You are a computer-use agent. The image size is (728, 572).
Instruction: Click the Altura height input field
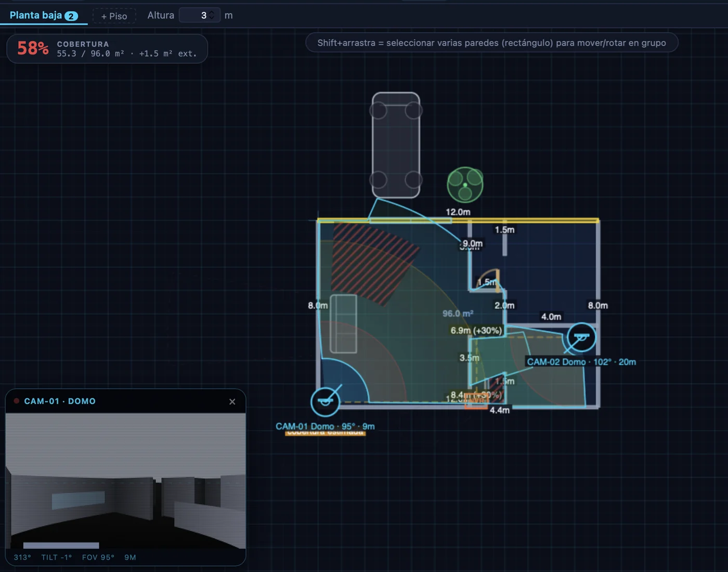tap(200, 16)
